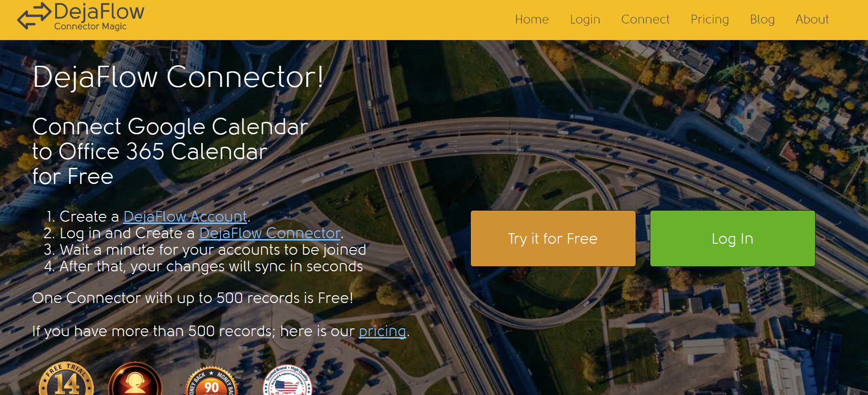Click the green Log In button
The height and width of the screenshot is (395, 868).
(733, 239)
